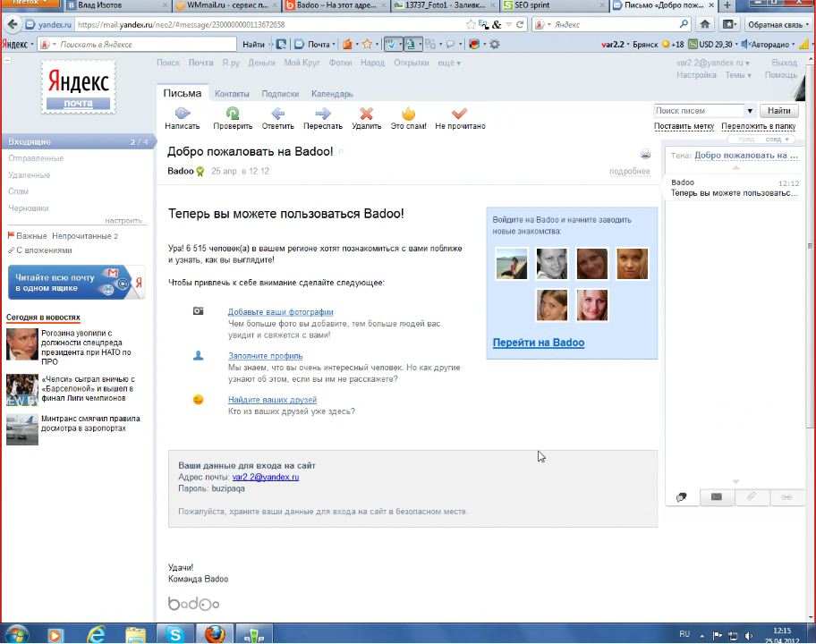Click the Firefox home button icon
The image size is (816, 644).
[x=705, y=24]
